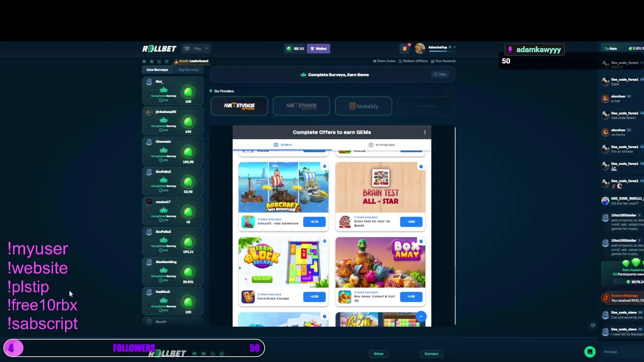Click the Arkcraft small app icon
This screenshot has height=362, width=644.
point(248,222)
